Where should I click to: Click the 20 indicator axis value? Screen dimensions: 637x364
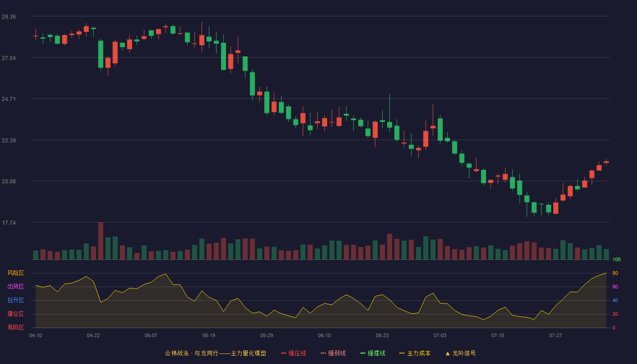tap(615, 314)
